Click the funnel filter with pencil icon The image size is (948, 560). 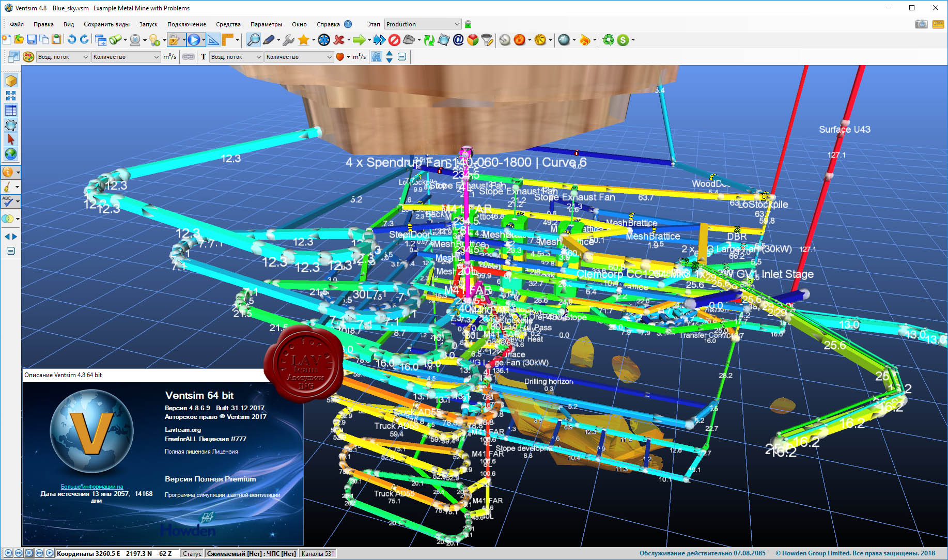(x=487, y=40)
